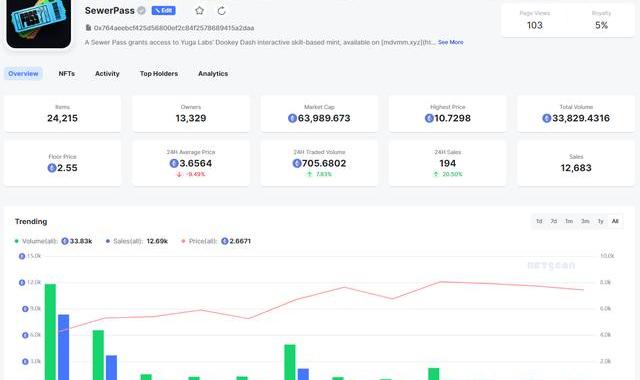Click the ETH icon in Market Cap
Screen dimensions: 640x380
point(292,118)
